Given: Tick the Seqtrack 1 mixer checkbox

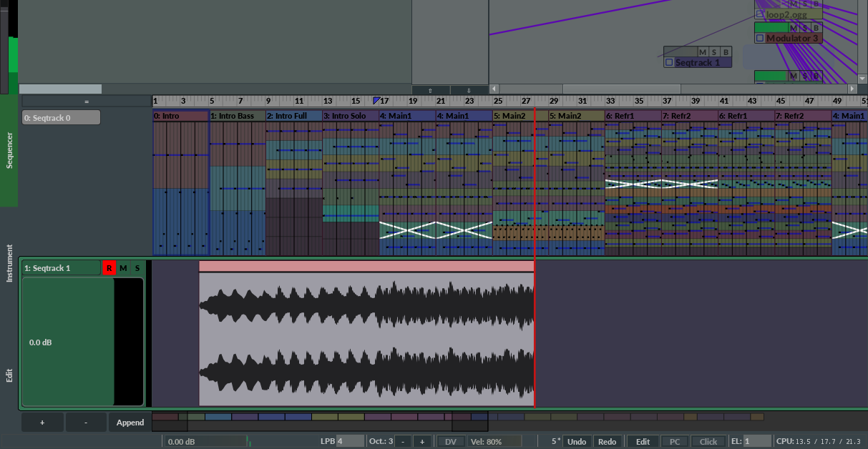Looking at the screenshot, I should point(669,62).
